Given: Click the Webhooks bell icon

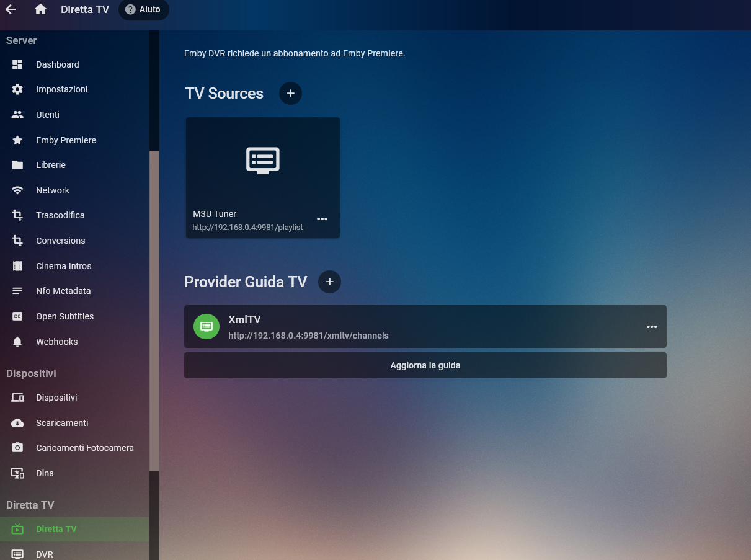Looking at the screenshot, I should [x=17, y=342].
